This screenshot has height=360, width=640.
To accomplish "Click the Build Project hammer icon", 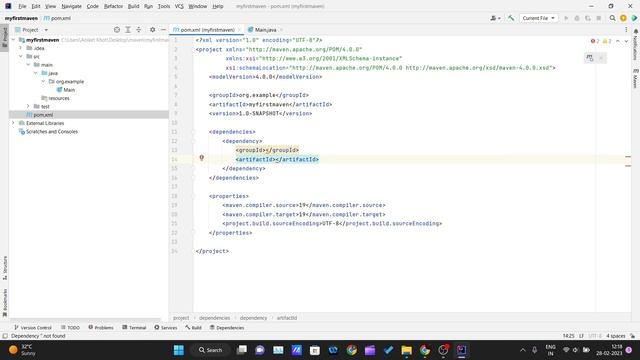I will pos(511,18).
